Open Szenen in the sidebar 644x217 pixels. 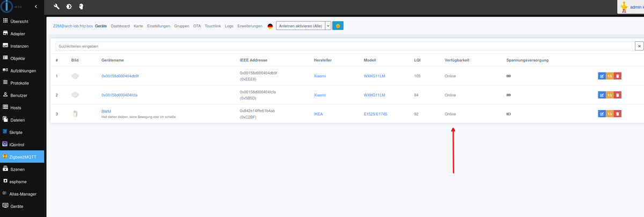point(23,169)
